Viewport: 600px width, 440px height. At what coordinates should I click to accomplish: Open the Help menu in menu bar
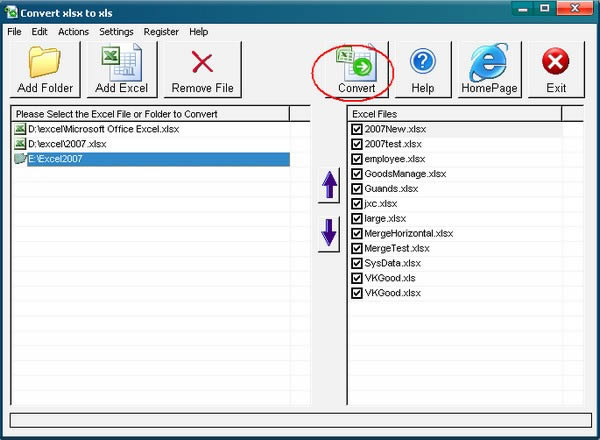click(199, 32)
